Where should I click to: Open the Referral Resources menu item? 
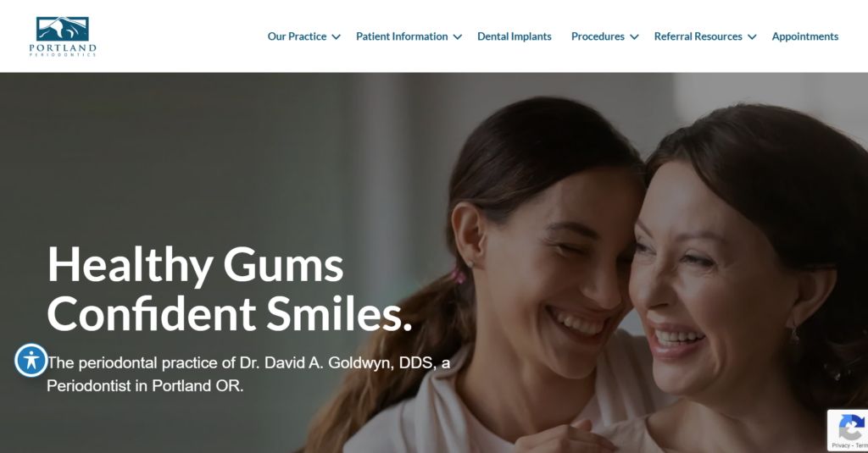point(698,36)
